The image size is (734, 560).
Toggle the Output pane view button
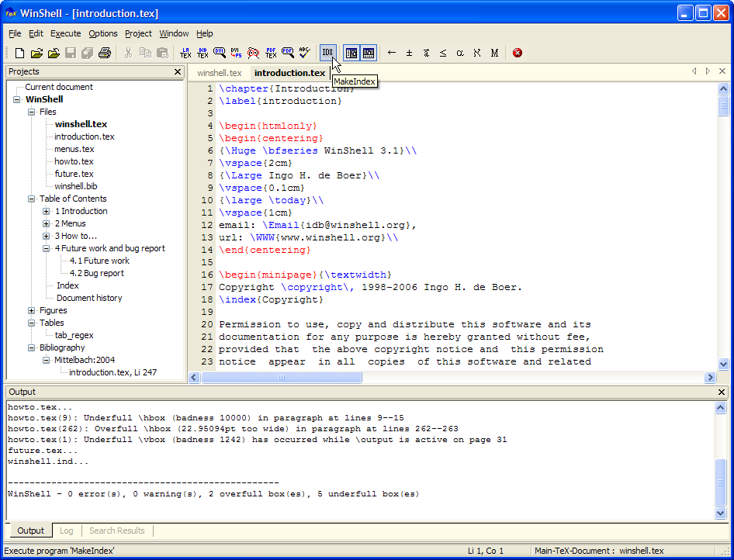369,53
